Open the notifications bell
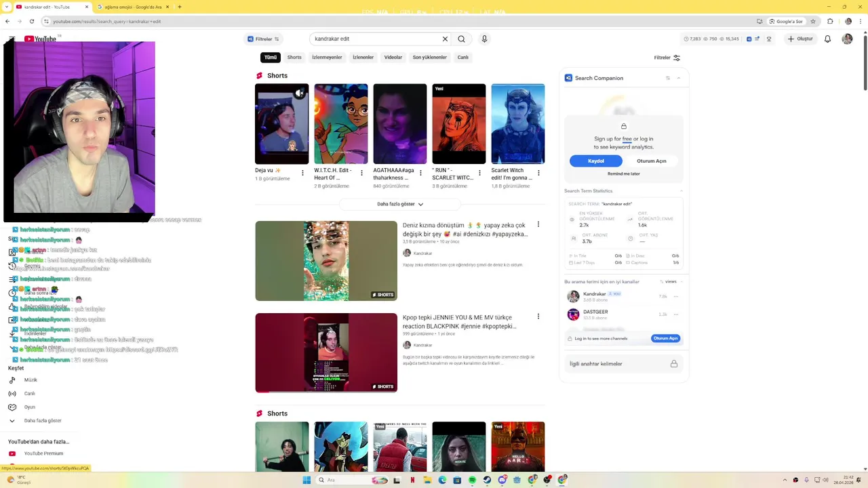Viewport: 868px width, 488px height. pyautogui.click(x=827, y=39)
